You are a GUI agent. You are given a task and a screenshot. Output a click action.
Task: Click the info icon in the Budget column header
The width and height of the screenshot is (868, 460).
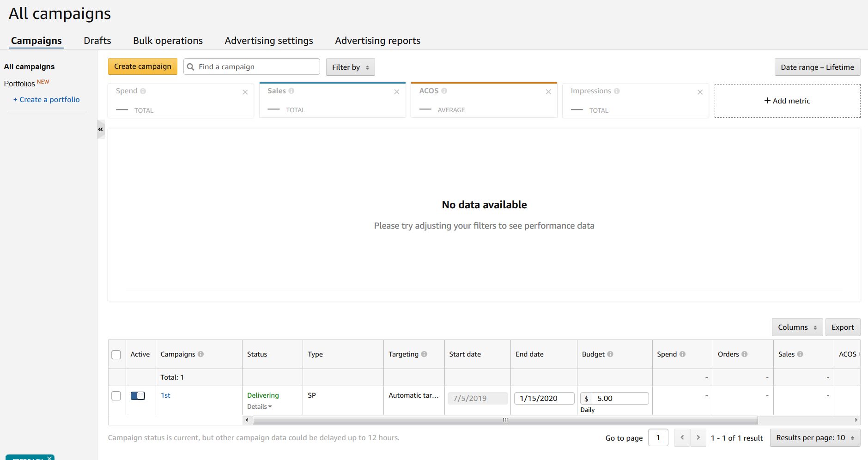[x=610, y=354]
